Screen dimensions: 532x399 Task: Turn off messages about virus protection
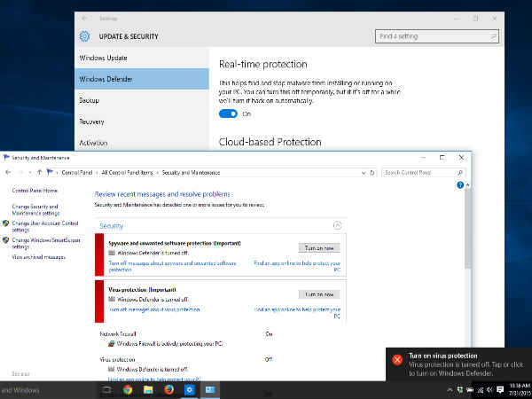pos(154,309)
